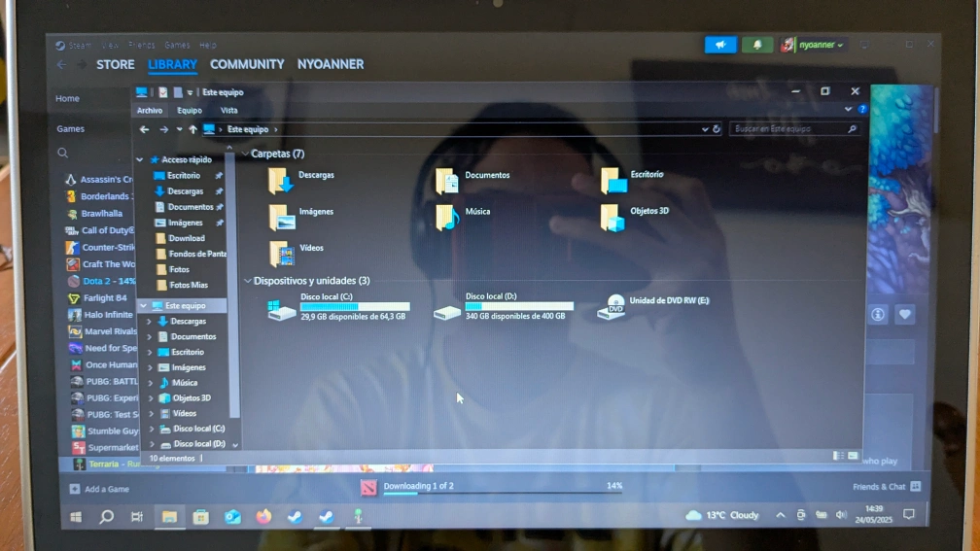Open Microsoft Store from taskbar
This screenshot has height=551, width=980.
click(200, 517)
